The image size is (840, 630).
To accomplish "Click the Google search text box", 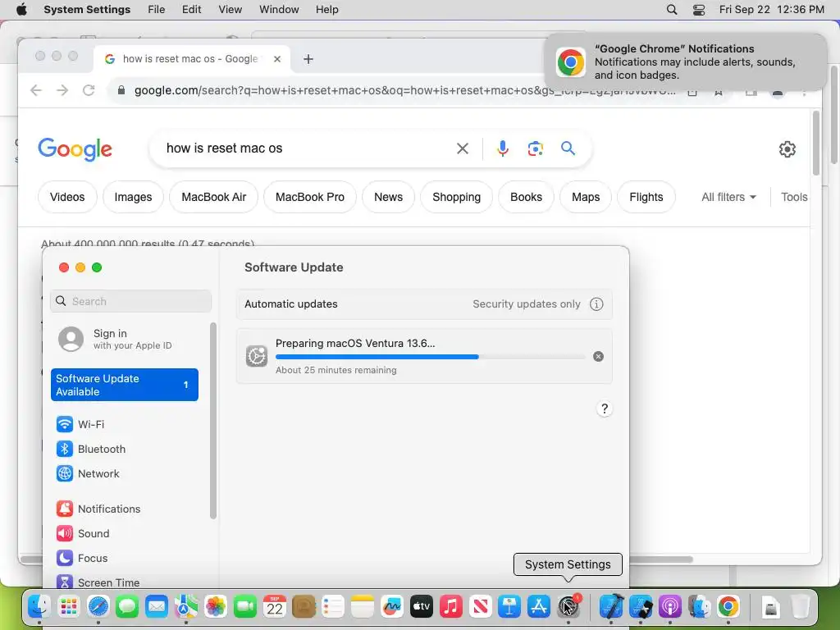I will 305,148.
